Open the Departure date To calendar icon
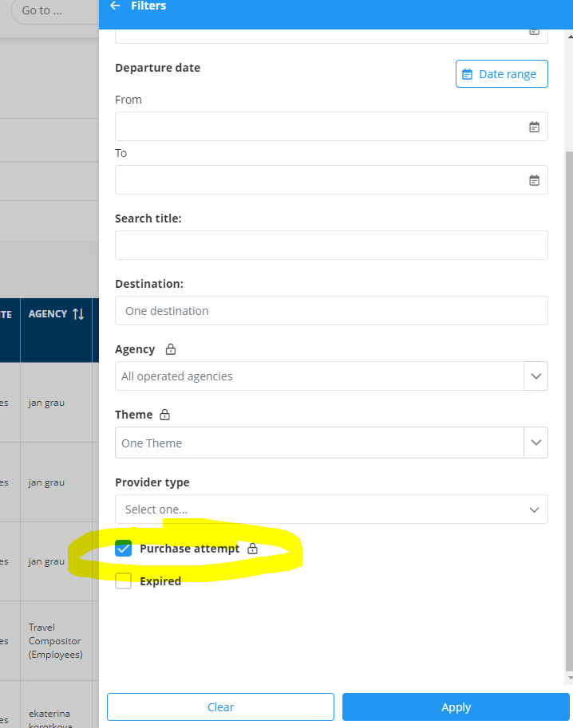Viewport: 573px width, 728px height. coord(535,180)
